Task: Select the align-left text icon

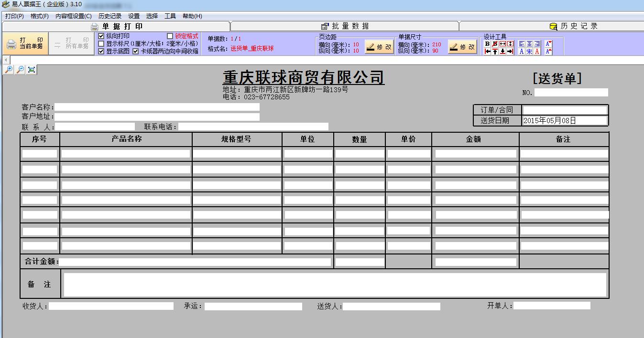Action: click(522, 43)
